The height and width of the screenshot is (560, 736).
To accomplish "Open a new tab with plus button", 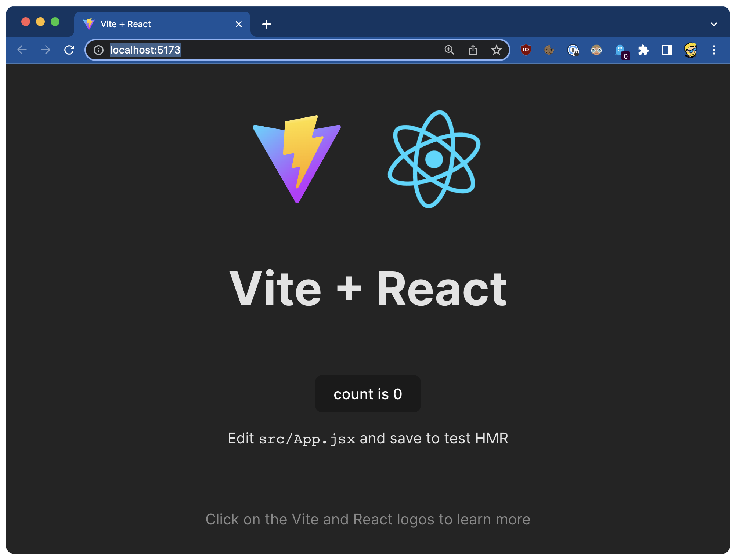I will coord(267,24).
